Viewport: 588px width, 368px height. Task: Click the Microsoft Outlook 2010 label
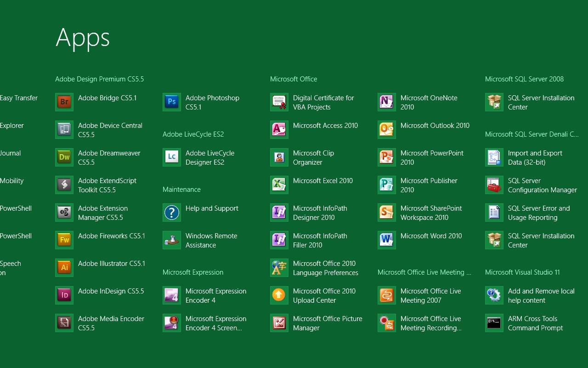435,126
